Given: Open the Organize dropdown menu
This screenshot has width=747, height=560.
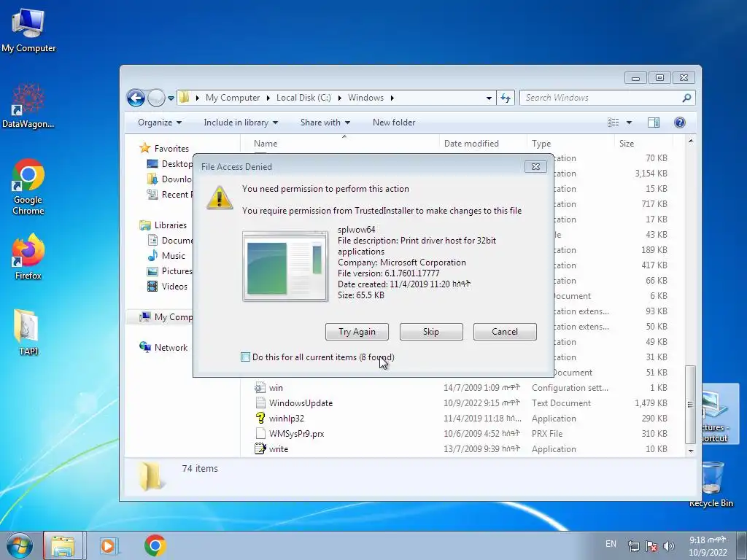Looking at the screenshot, I should (x=160, y=122).
